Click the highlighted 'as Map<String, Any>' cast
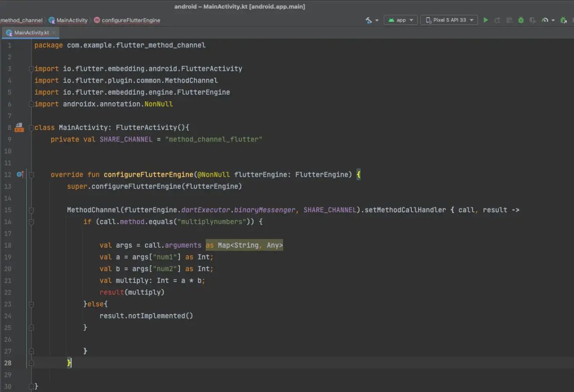This screenshot has height=392, width=574. point(244,245)
